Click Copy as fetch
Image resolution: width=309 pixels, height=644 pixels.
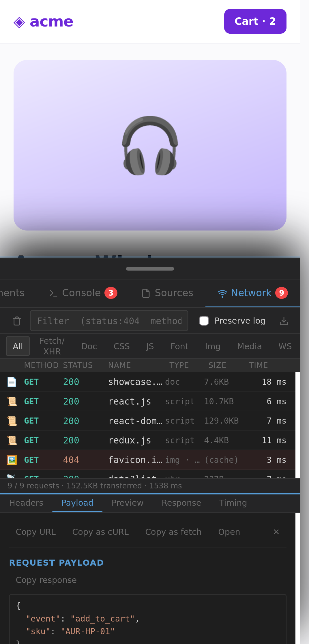(x=173, y=532)
